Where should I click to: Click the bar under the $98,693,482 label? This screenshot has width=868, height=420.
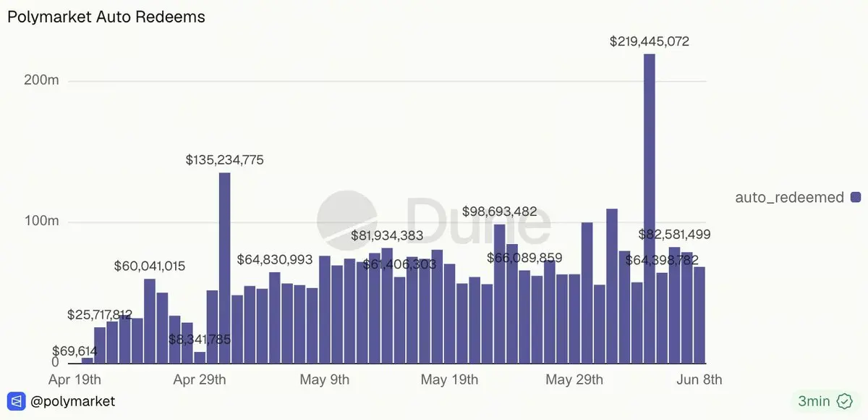tap(500, 294)
